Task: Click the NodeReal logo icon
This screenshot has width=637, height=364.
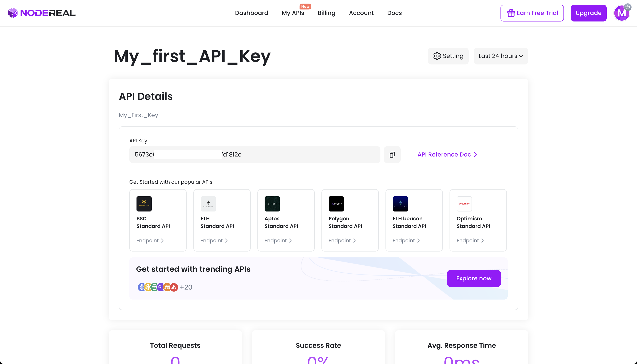Action: click(x=13, y=13)
